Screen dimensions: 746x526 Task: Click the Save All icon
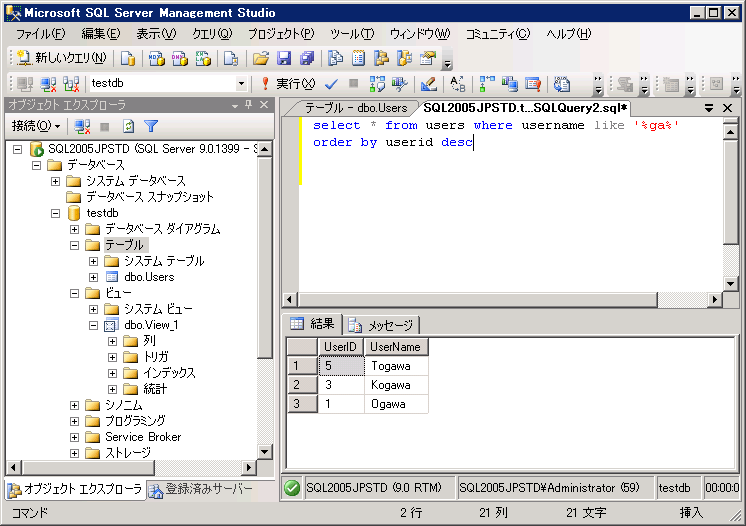(x=307, y=58)
